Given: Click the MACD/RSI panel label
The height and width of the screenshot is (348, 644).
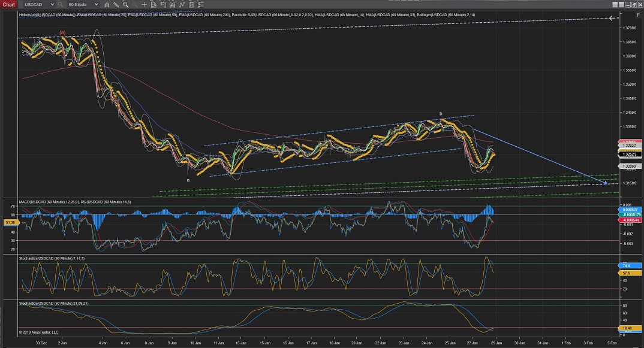Looking at the screenshot, I should pyautogui.click(x=75, y=202).
